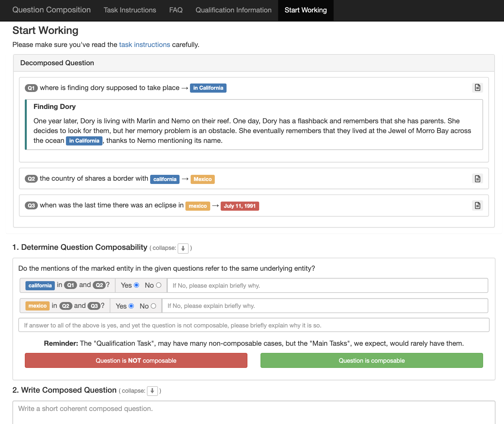Select No for mexico entity match
504x424 pixels.
point(153,306)
